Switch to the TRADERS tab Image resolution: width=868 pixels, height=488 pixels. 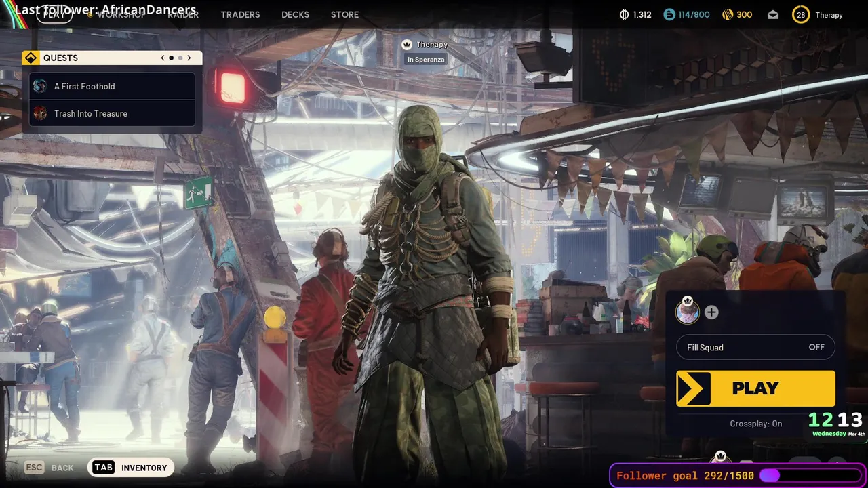pyautogui.click(x=240, y=14)
